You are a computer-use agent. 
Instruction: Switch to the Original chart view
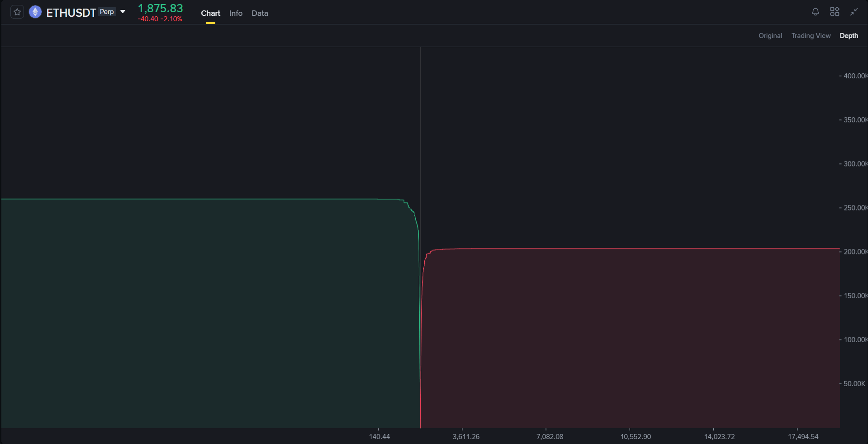click(770, 36)
